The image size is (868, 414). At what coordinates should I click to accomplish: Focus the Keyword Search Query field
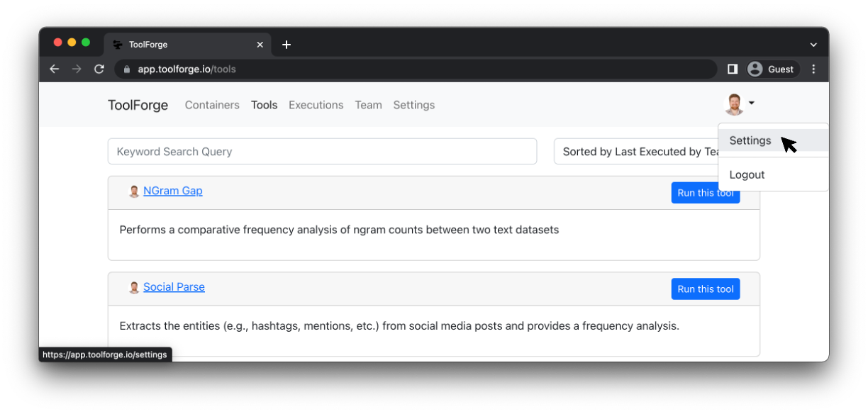[x=322, y=152]
